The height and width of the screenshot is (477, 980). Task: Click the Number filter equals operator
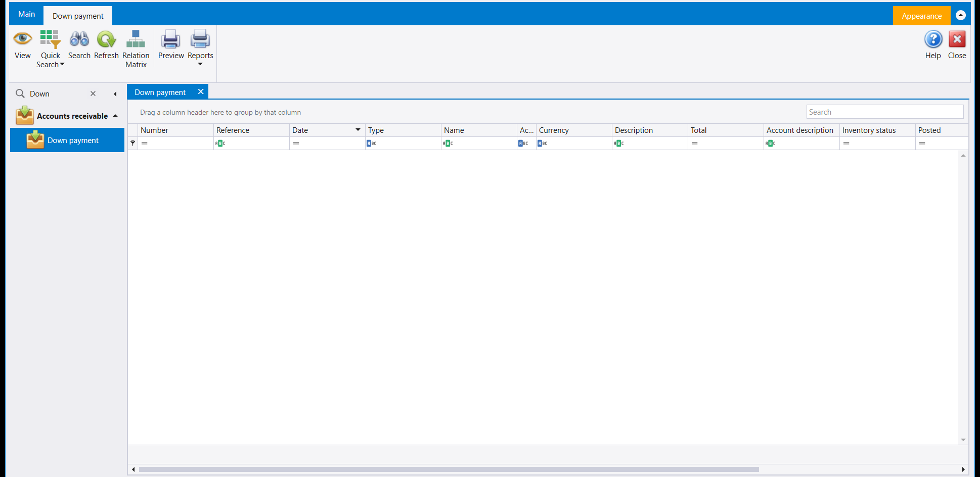click(145, 144)
